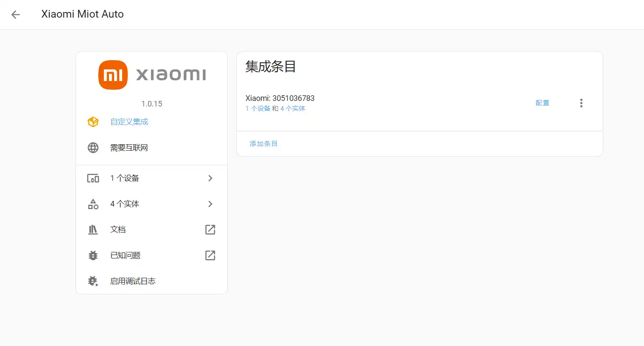
Task: Click the custom integration box icon
Action: click(x=93, y=122)
